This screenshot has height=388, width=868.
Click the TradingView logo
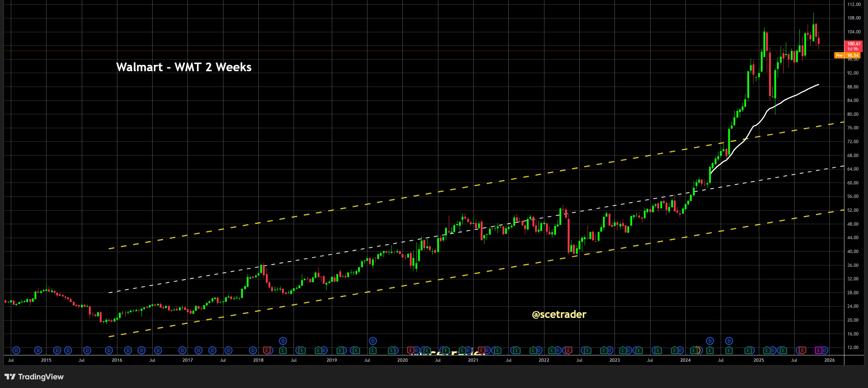tap(34, 377)
